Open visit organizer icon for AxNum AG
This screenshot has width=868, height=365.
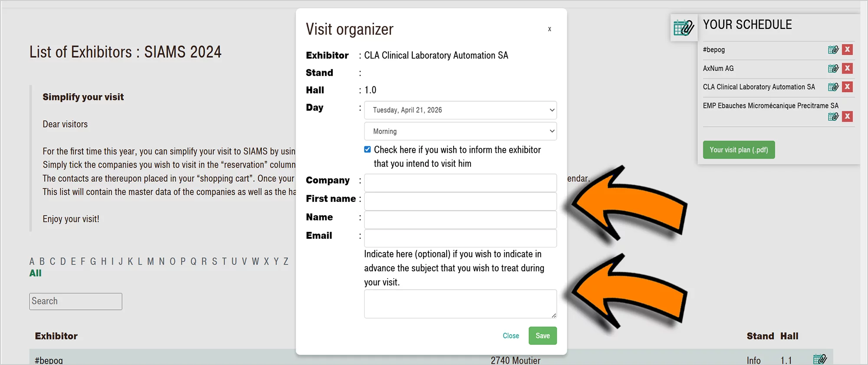(x=833, y=68)
